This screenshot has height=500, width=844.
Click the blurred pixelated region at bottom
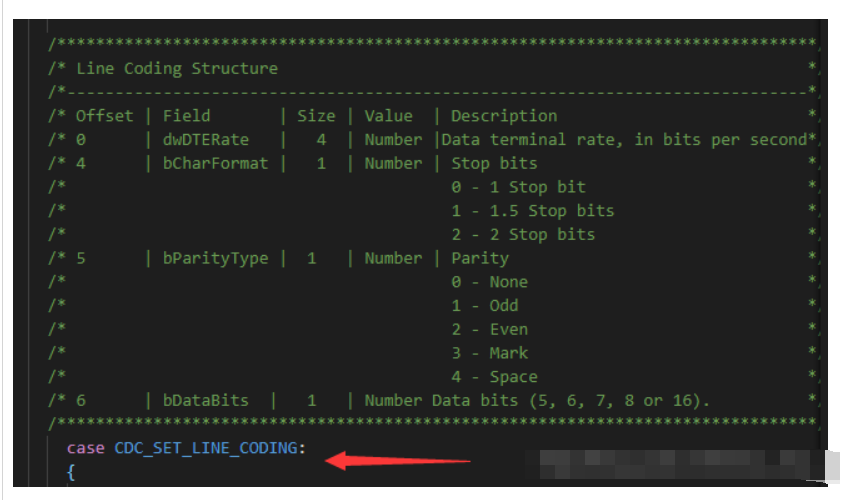point(683,464)
